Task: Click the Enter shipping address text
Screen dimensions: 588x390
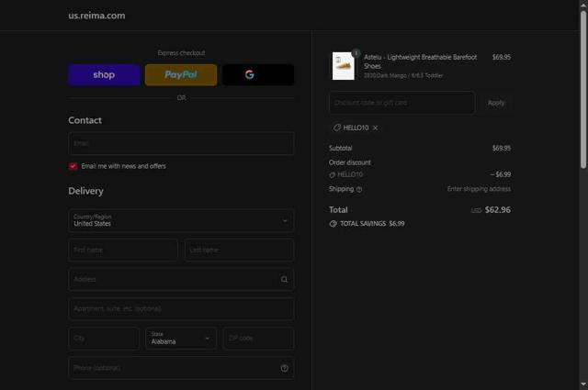Action: [x=479, y=189]
